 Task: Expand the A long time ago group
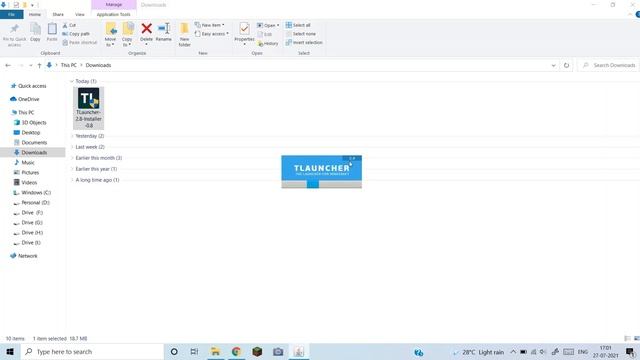72,180
